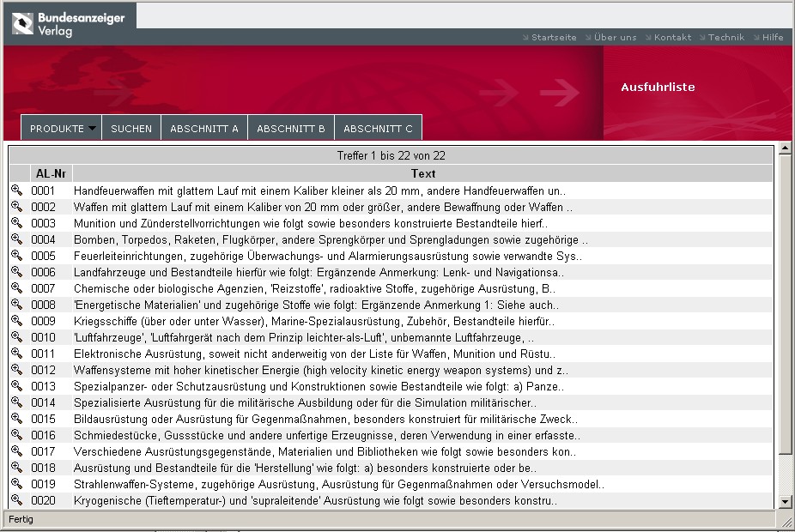
Task: Click the scrollbar down arrow
Action: click(x=785, y=502)
